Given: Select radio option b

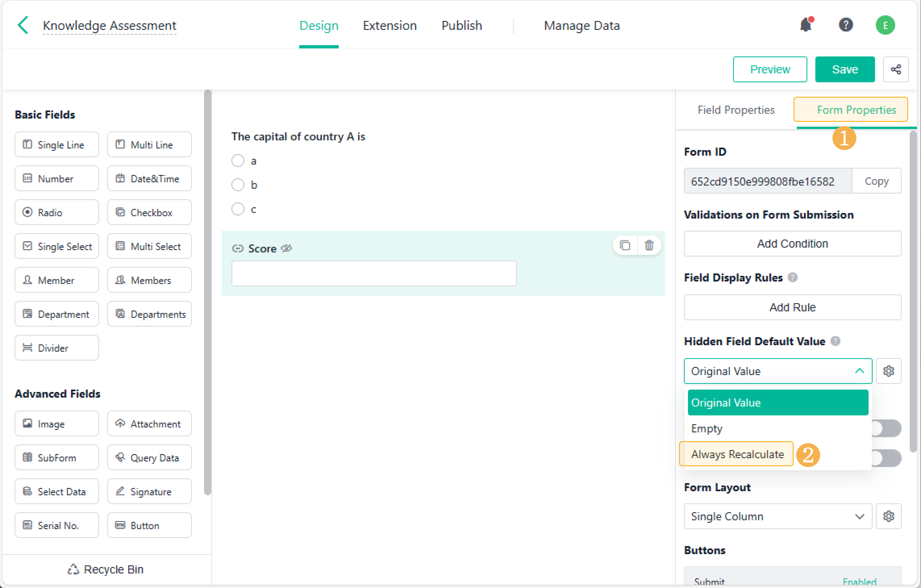Looking at the screenshot, I should coord(238,185).
